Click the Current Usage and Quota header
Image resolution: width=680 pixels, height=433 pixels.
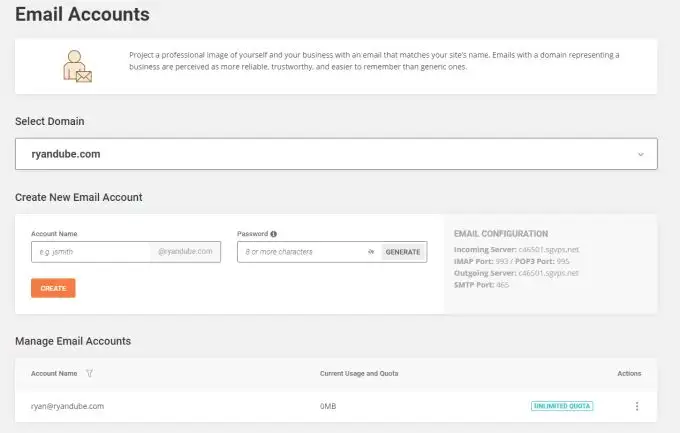click(x=359, y=373)
